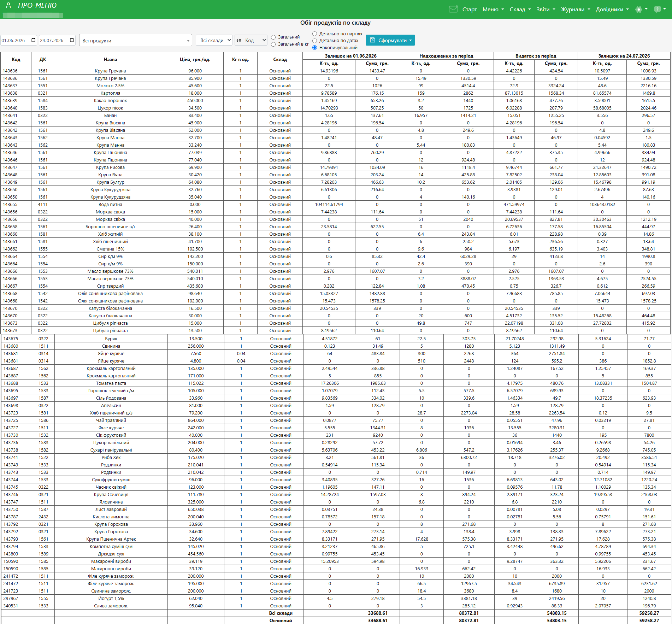Open the start date calendar picker icon
The width and height of the screenshot is (672, 624).
tap(34, 40)
